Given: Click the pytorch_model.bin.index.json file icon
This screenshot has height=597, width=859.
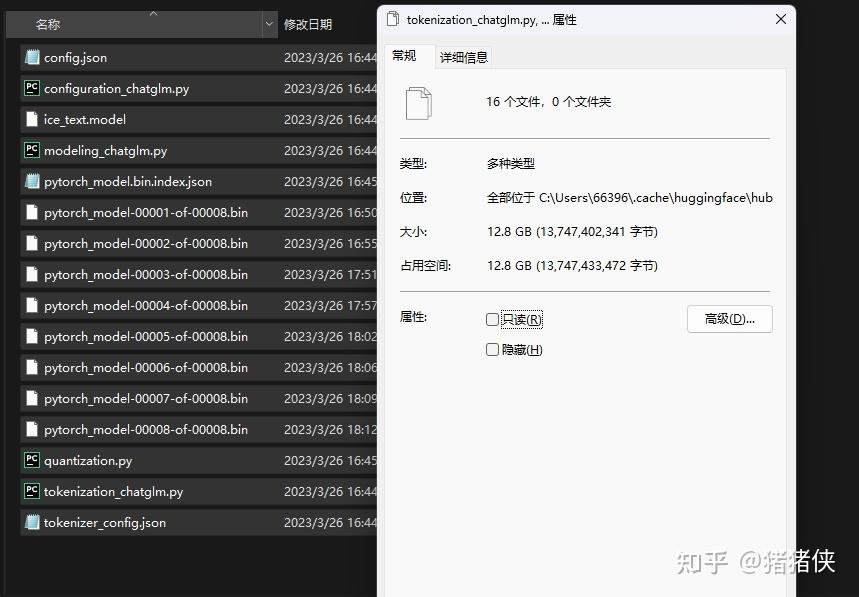Looking at the screenshot, I should [33, 181].
